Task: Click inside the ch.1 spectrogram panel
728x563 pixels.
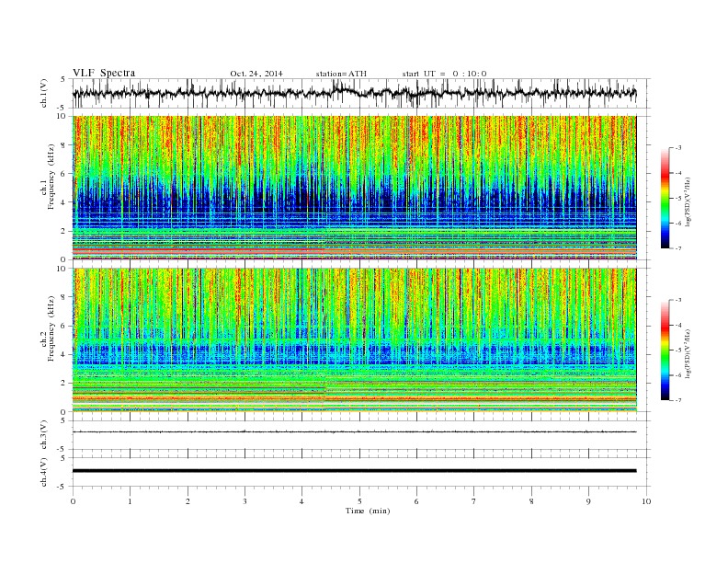Action: point(354,188)
